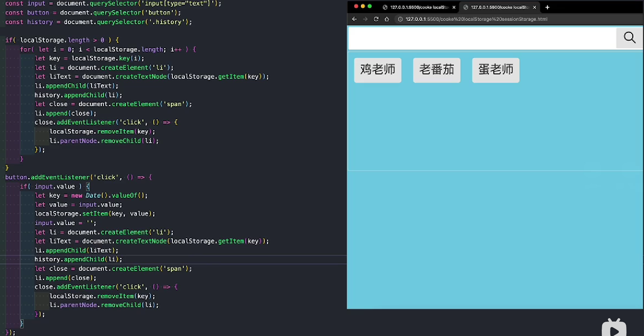The image size is (644, 336).
Task: Go back using the browser back arrow
Action: pyautogui.click(x=354, y=19)
